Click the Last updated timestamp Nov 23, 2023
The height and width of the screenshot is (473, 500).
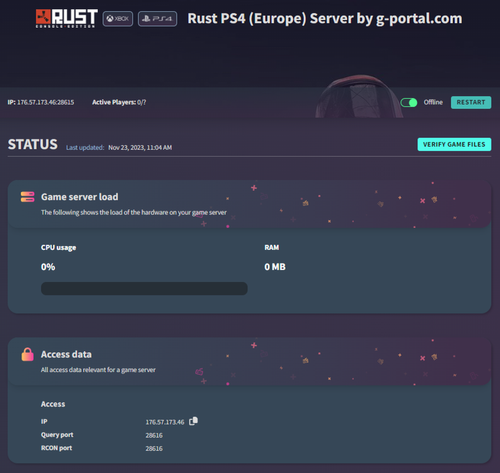click(x=140, y=148)
